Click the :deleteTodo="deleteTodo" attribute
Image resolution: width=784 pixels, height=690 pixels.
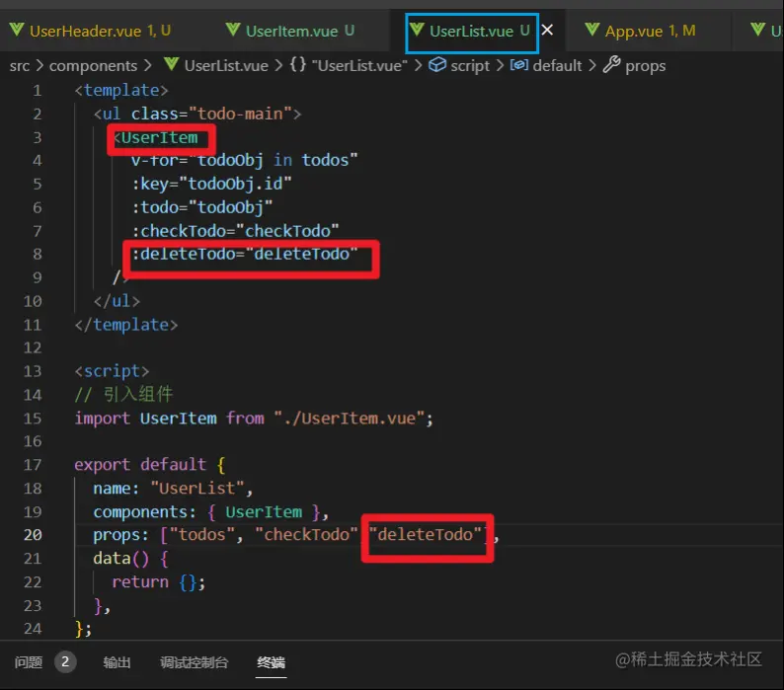point(245,254)
